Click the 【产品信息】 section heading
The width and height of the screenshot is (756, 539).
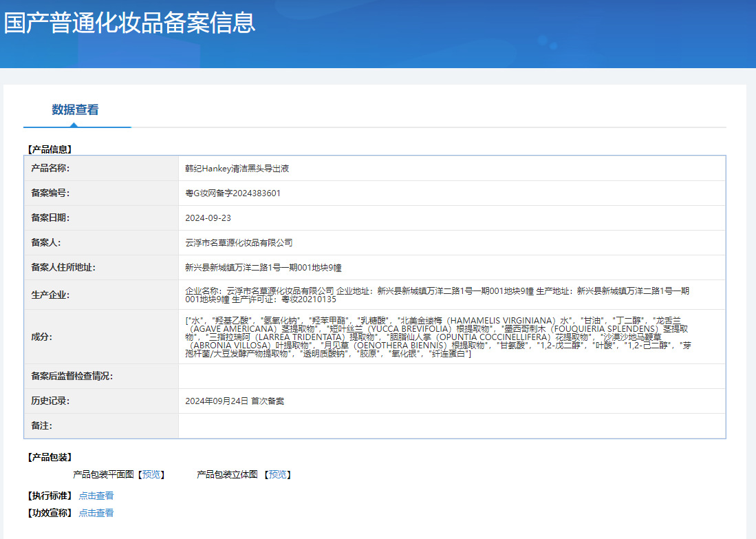click(x=50, y=149)
